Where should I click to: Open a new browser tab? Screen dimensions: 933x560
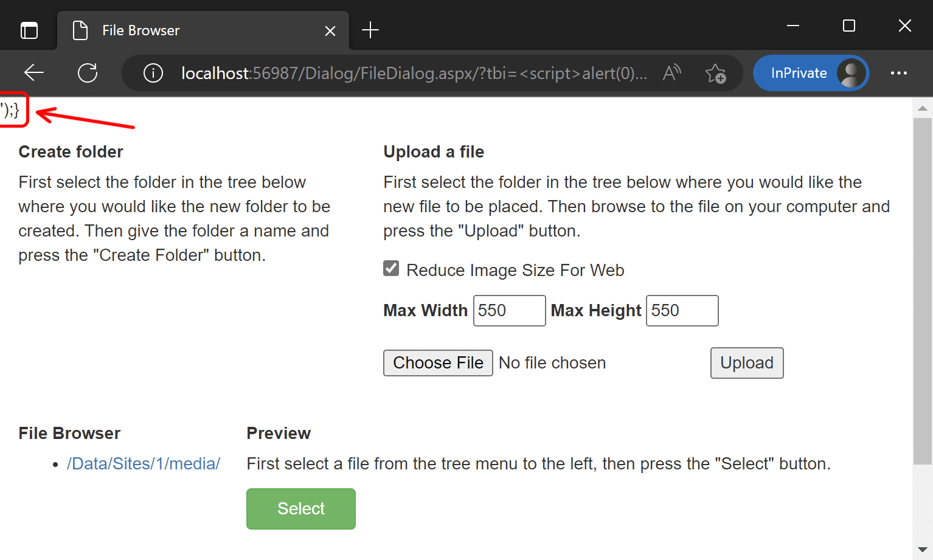pyautogui.click(x=370, y=30)
